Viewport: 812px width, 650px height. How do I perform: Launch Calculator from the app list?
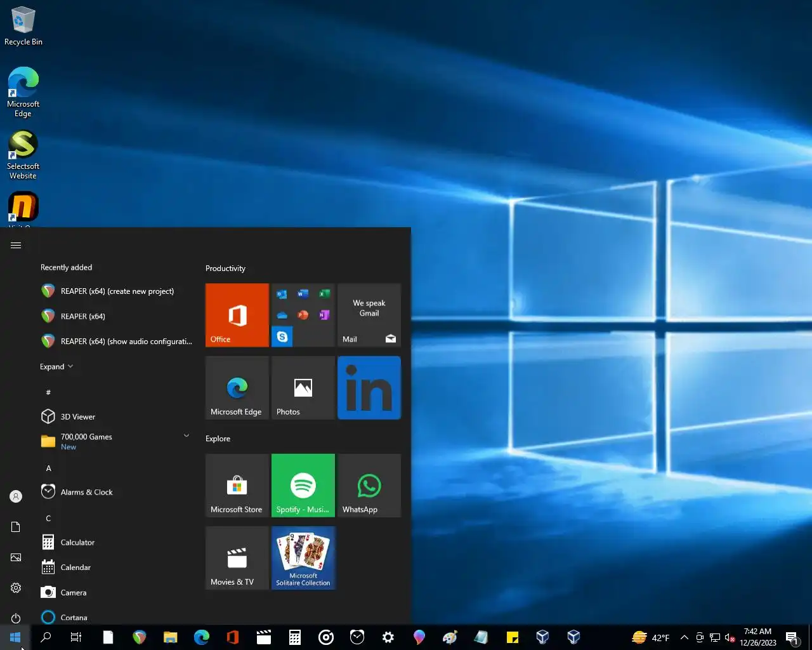pos(116,542)
